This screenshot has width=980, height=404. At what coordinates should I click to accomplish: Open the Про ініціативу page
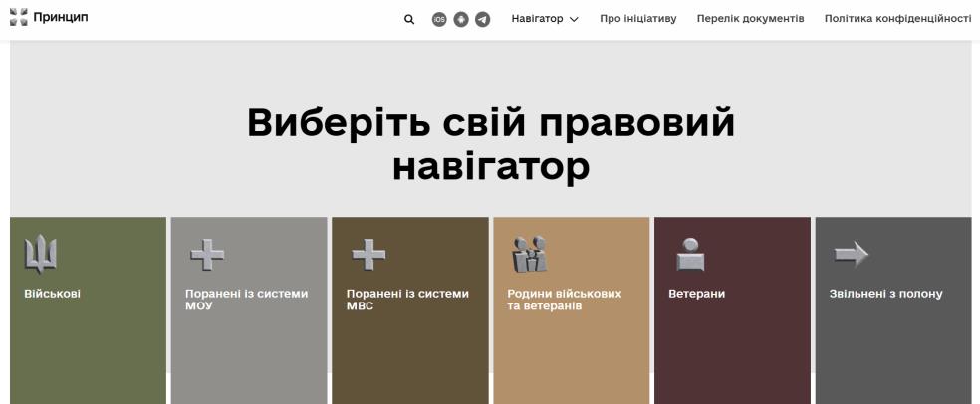pos(638,19)
